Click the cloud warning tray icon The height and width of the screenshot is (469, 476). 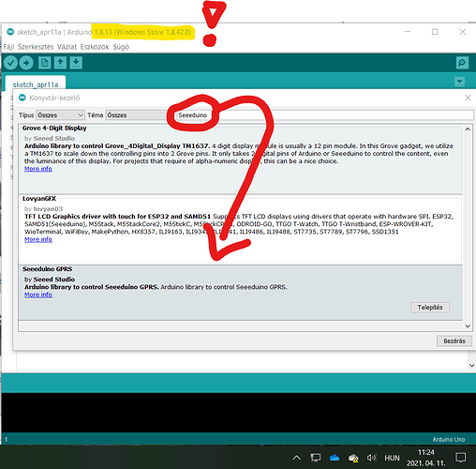pos(353,459)
